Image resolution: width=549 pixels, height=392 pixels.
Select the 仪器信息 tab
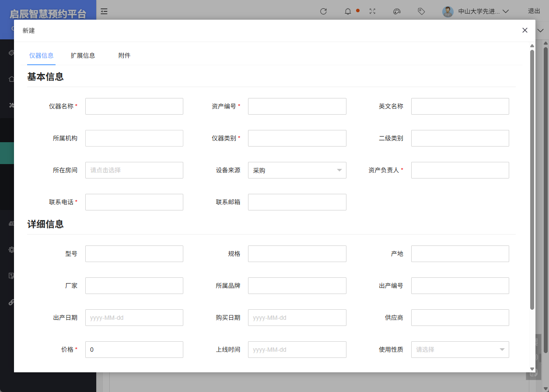[x=41, y=56]
